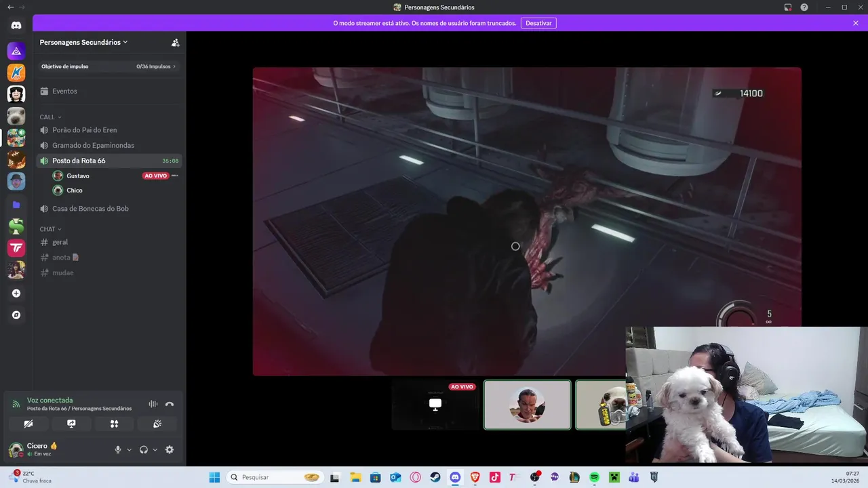Invite people to Personagens Secundários
This screenshot has height=488, width=868.
pos(176,42)
